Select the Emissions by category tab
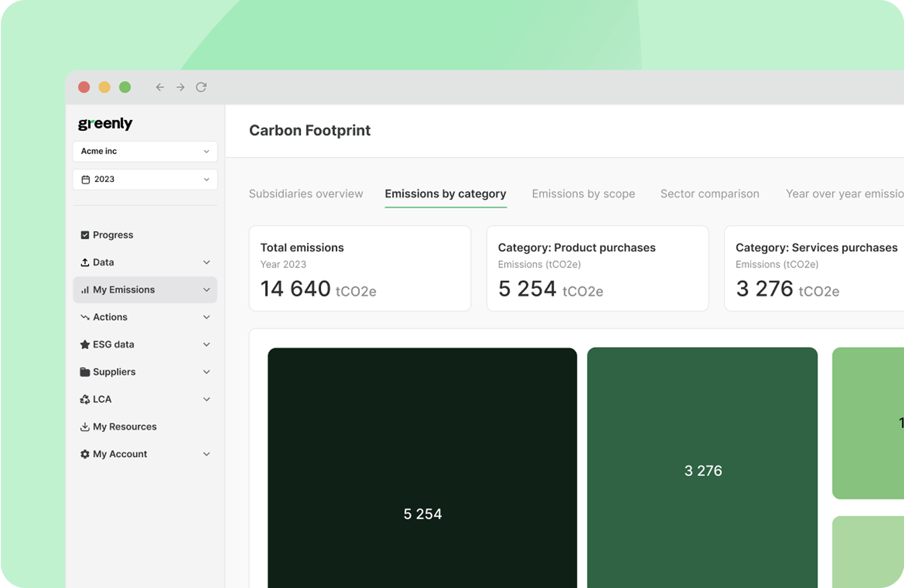Screen dimensions: 904x588 tap(446, 194)
